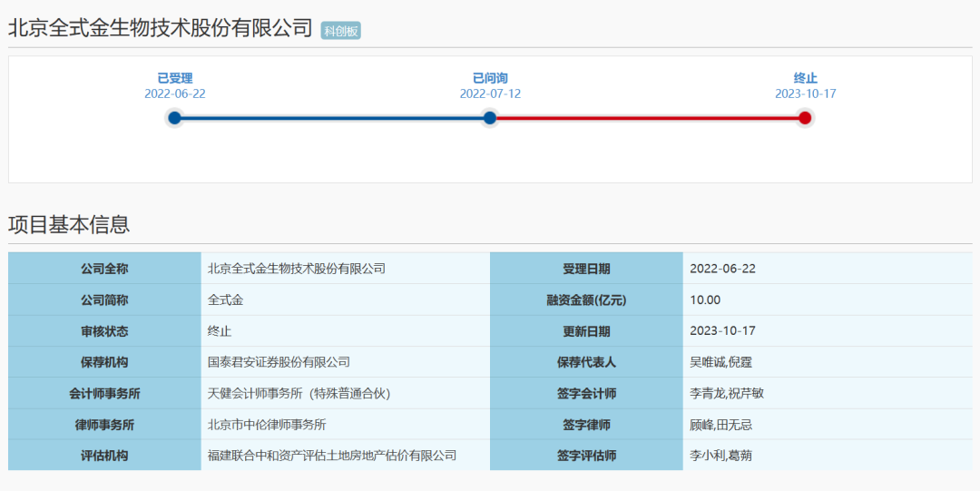
Task: Select the 福建联合中和 appraisal agency cell
Action: pyautogui.click(x=332, y=456)
